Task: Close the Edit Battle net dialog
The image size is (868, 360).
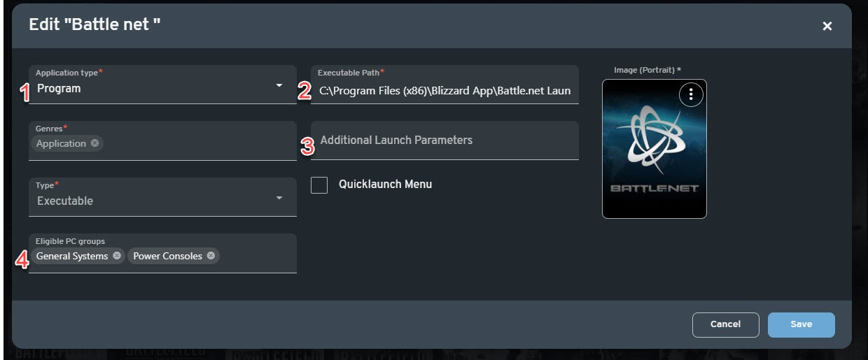Action: [827, 26]
